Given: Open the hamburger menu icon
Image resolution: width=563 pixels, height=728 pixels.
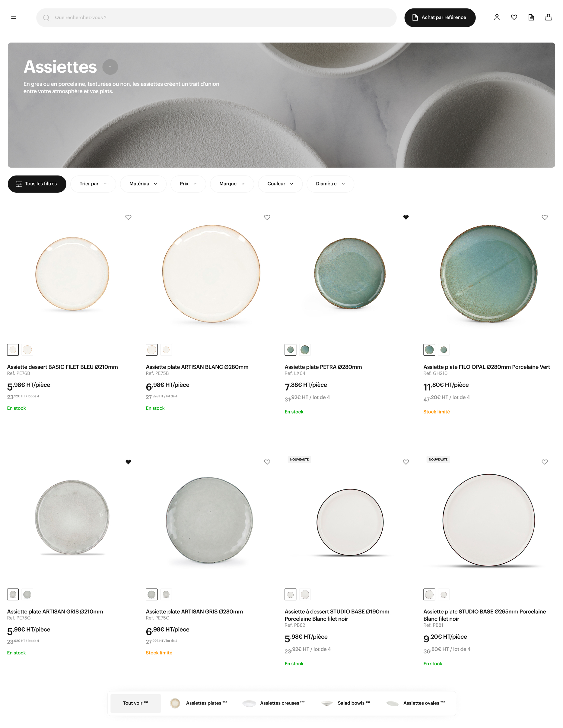Looking at the screenshot, I should [14, 17].
